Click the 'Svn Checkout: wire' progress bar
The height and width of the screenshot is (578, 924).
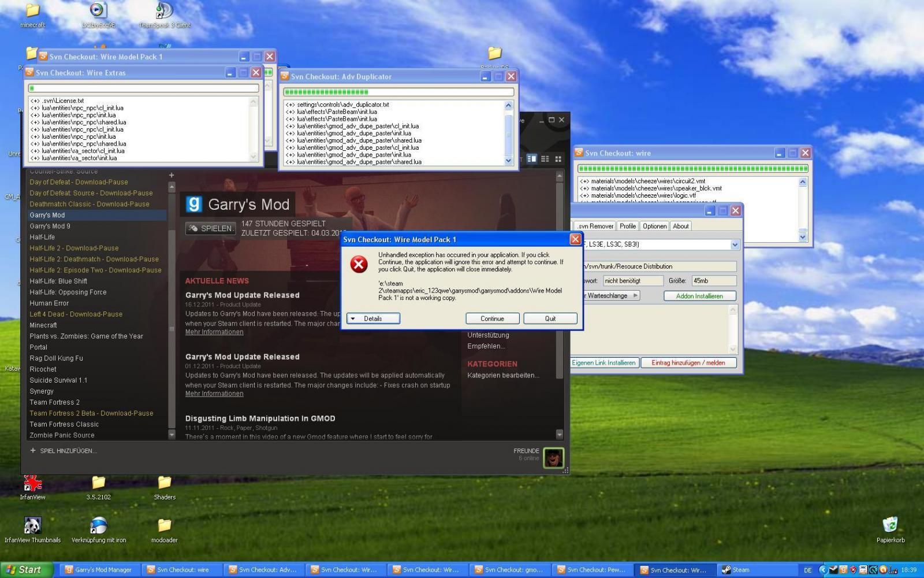point(693,169)
